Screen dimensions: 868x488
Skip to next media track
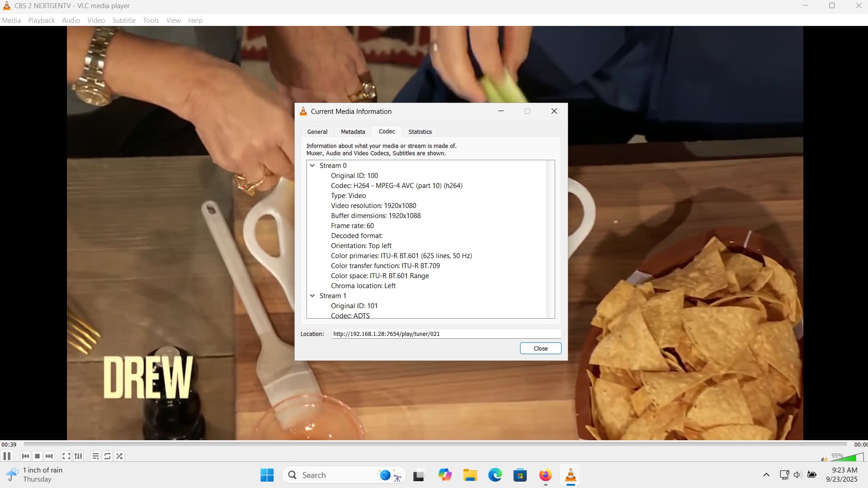(x=49, y=456)
